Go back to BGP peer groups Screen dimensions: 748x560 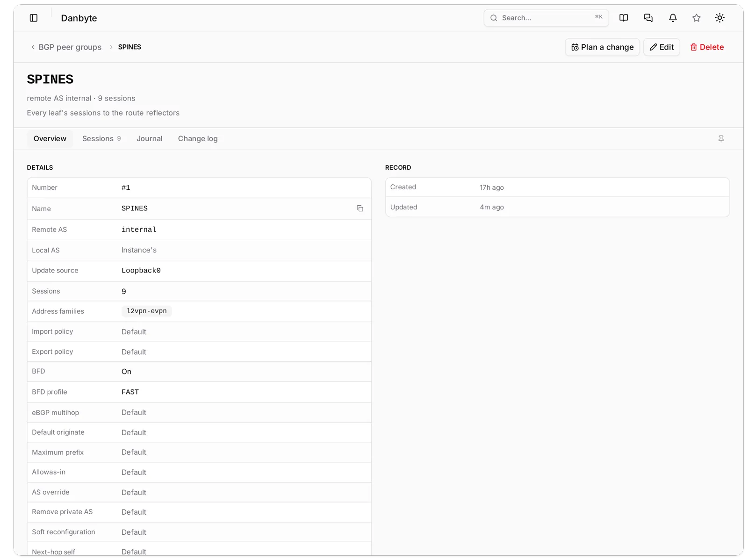point(70,47)
